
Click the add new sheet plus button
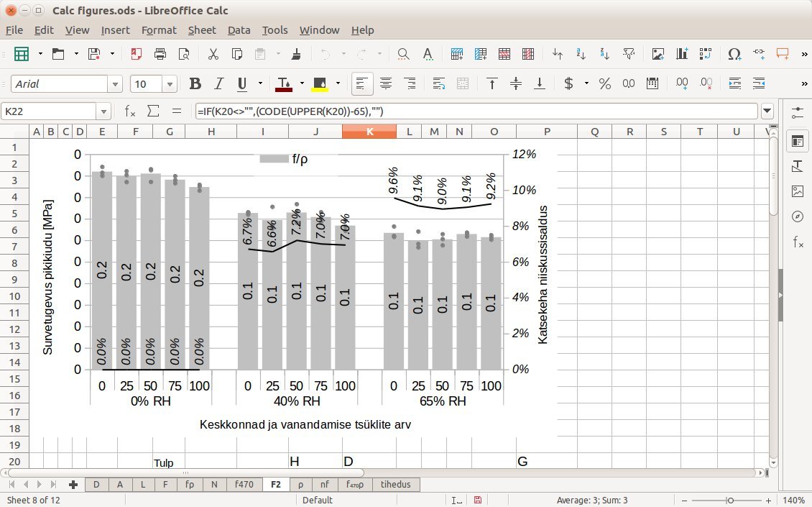(x=73, y=485)
